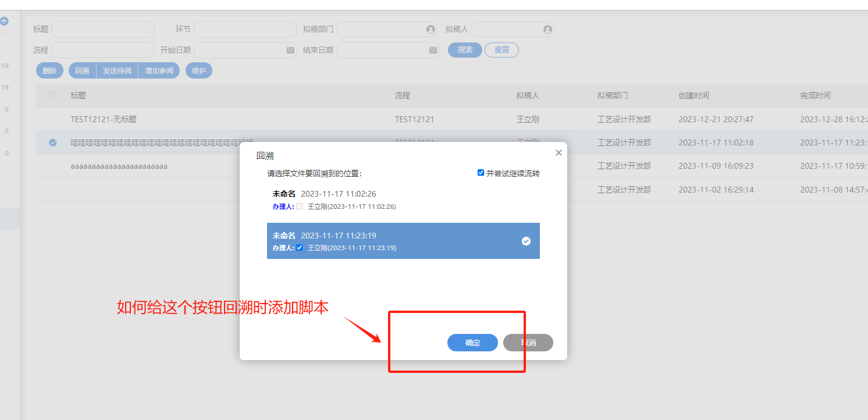The height and width of the screenshot is (420, 868).
Task: Cancel the dialog with the 取消 button
Action: (528, 343)
